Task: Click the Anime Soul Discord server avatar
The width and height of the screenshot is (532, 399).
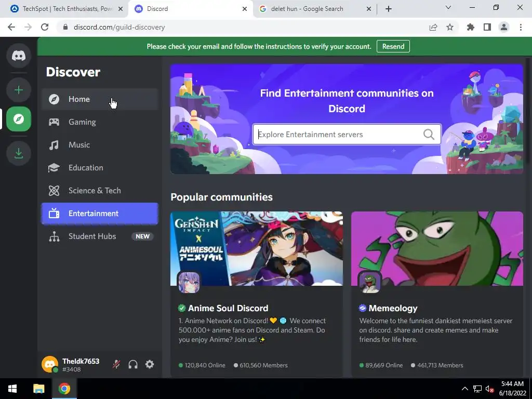Action: coord(189,282)
